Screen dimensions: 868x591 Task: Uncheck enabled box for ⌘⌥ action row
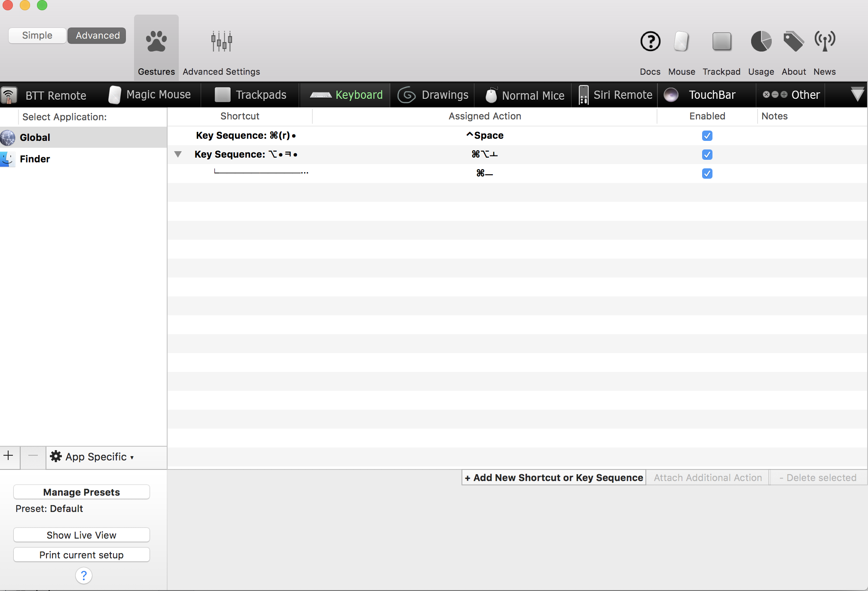point(707,155)
